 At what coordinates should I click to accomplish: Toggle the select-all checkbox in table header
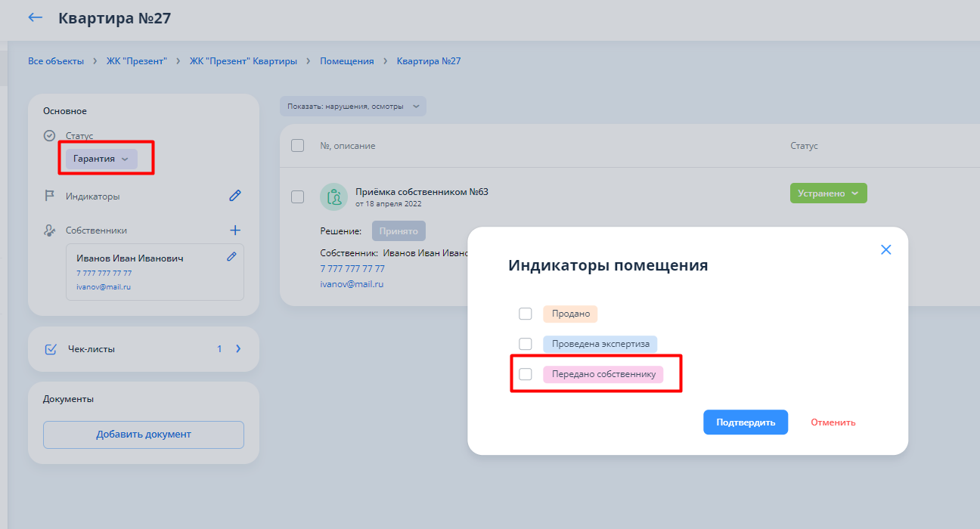(x=298, y=145)
